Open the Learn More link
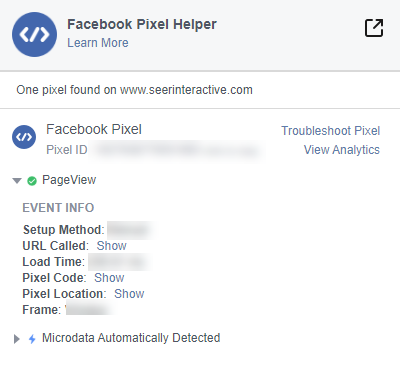 point(98,43)
